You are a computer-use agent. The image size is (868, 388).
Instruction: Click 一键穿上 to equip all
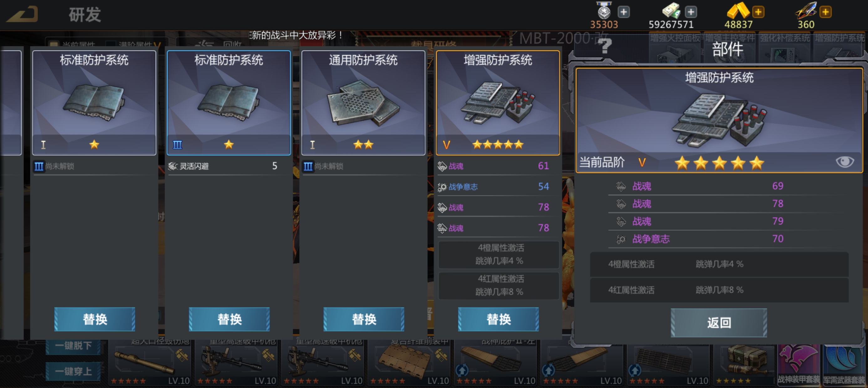click(73, 371)
